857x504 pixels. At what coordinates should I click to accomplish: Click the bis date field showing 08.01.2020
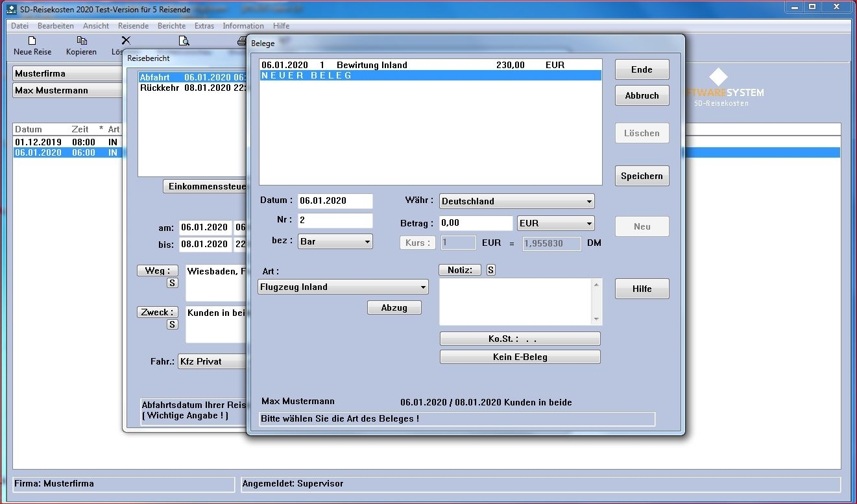click(x=205, y=244)
